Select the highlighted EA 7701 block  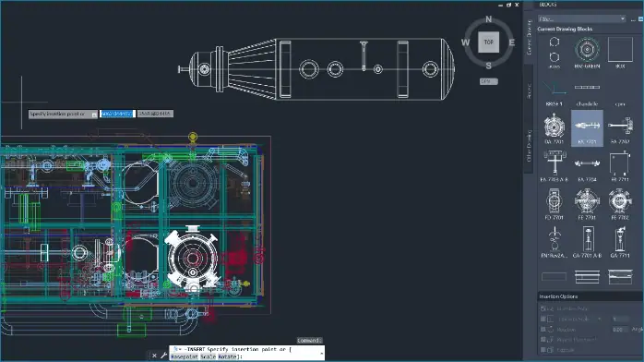click(587, 128)
